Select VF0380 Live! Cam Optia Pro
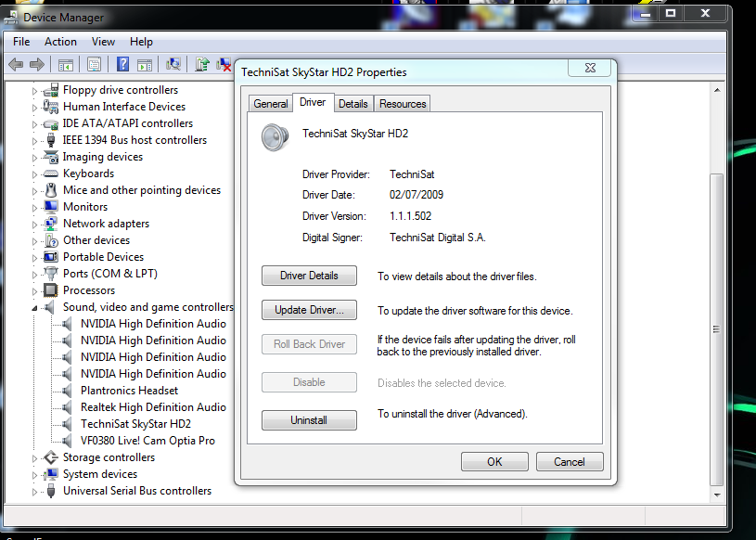The height and width of the screenshot is (540, 756). (x=147, y=441)
